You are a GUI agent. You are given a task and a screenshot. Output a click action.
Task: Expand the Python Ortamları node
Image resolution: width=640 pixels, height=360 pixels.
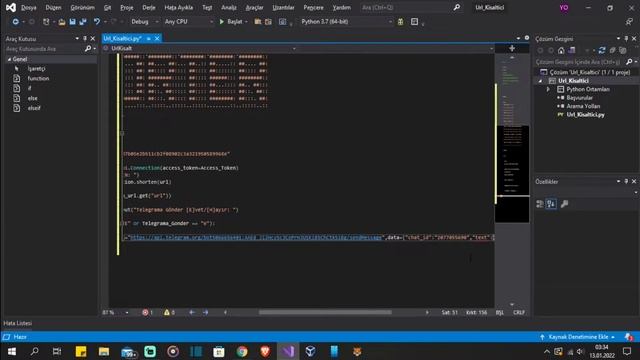click(x=548, y=89)
